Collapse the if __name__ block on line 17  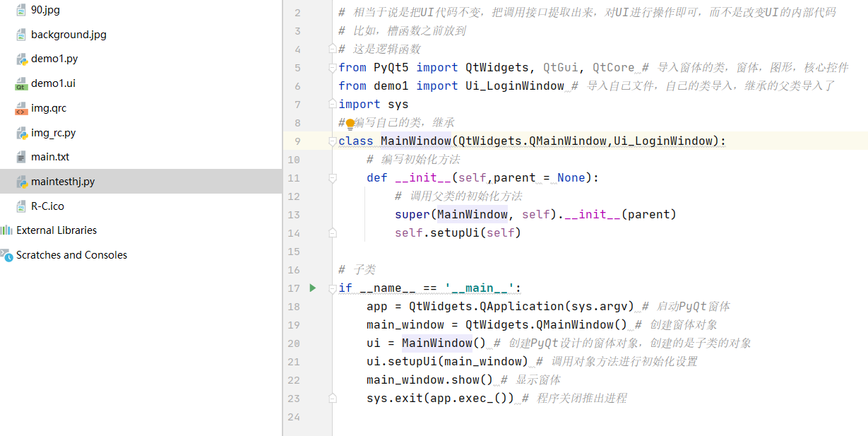(333, 288)
